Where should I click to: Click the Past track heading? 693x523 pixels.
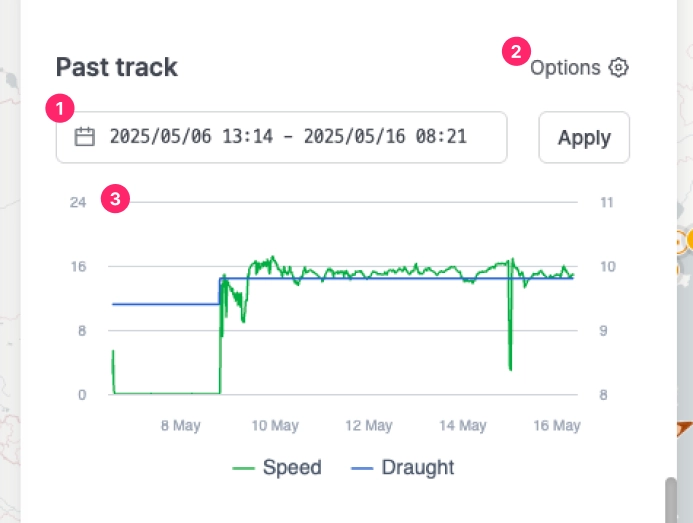[116, 67]
